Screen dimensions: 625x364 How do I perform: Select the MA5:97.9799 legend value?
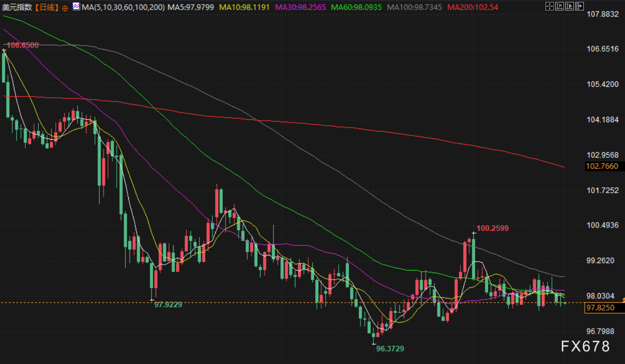(191, 7)
